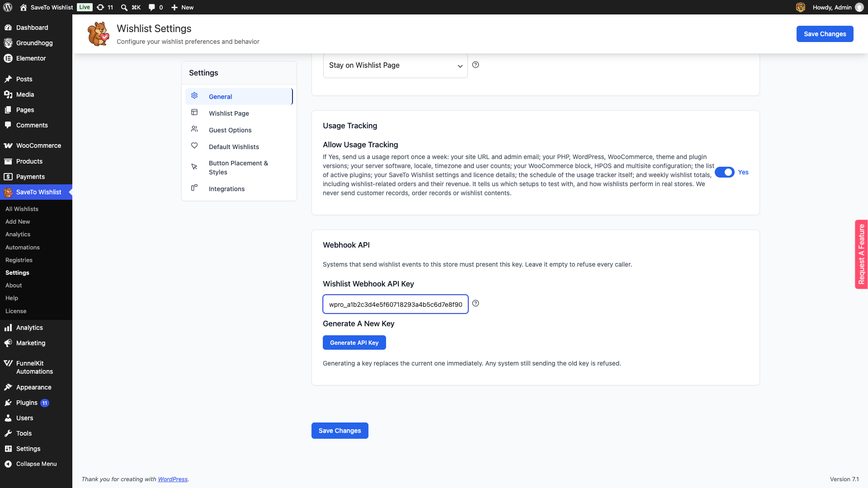Click the Wishlist Webhook API Key field

pyautogui.click(x=395, y=304)
